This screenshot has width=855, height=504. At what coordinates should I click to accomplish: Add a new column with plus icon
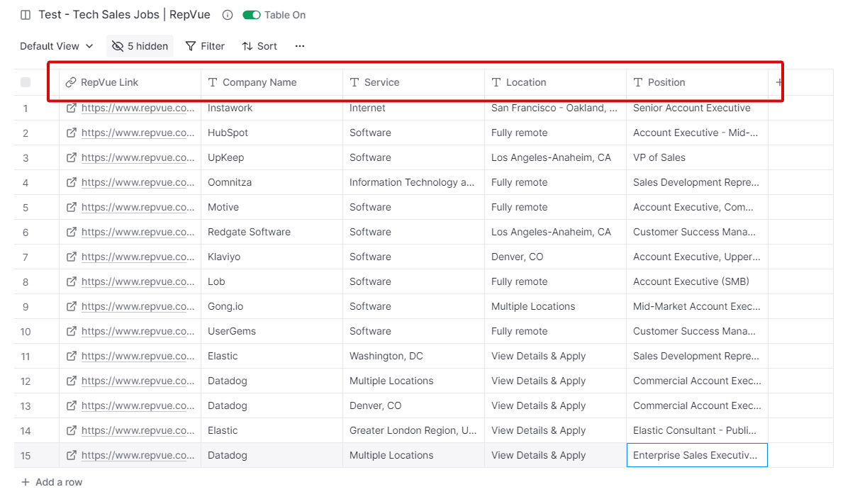pos(779,82)
